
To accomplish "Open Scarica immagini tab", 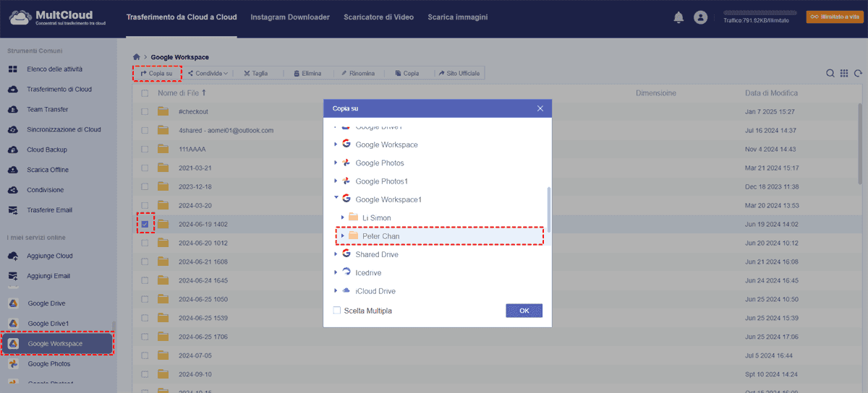I will coord(457,17).
